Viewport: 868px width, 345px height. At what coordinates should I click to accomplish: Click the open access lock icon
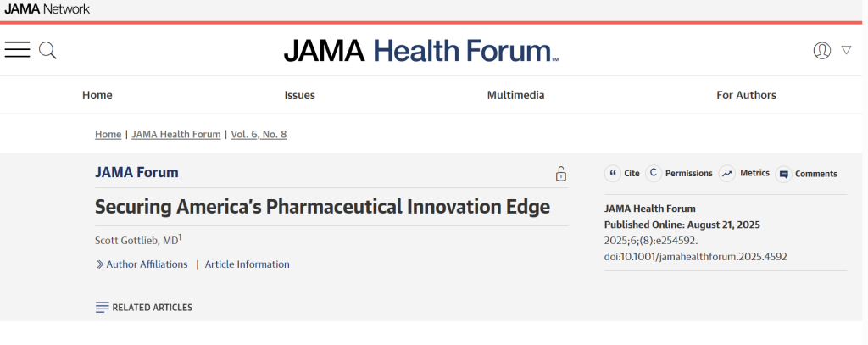coord(560,174)
